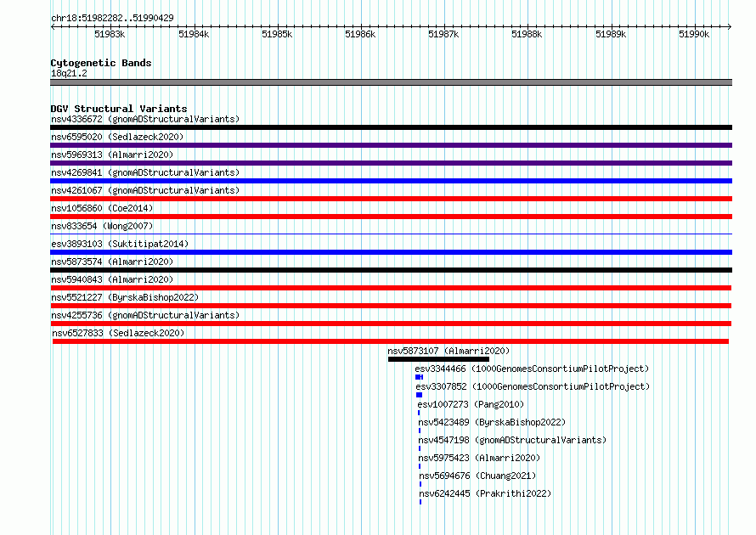
Task: Click blue esv3893103 variant bar
Action: [391, 252]
